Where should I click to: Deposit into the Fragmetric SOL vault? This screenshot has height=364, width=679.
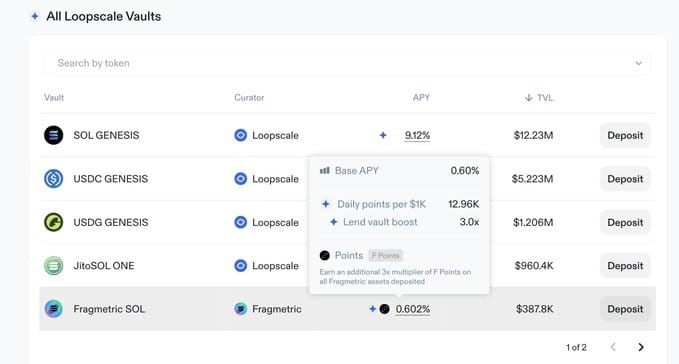(625, 309)
